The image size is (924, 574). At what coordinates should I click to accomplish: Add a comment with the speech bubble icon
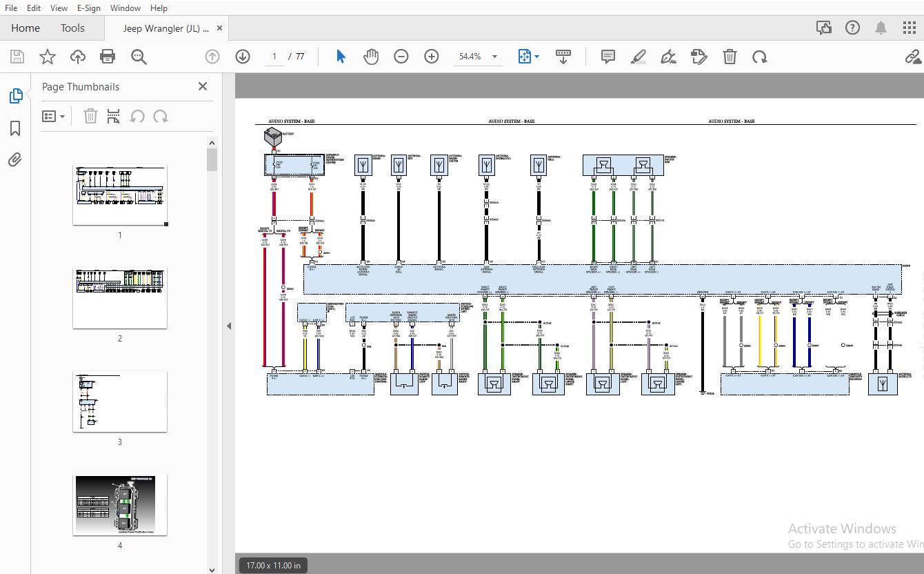pyautogui.click(x=608, y=57)
